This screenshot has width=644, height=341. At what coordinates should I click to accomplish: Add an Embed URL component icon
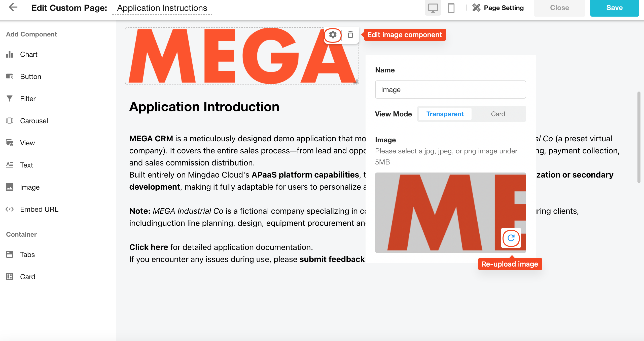point(10,209)
